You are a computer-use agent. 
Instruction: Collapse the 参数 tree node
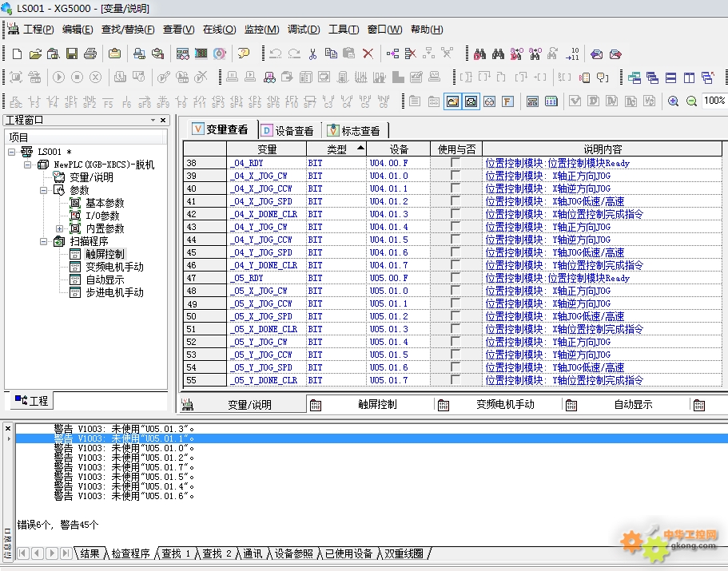click(x=43, y=190)
